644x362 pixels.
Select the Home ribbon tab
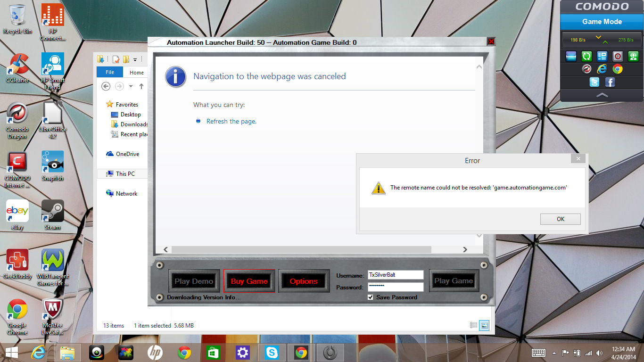136,72
